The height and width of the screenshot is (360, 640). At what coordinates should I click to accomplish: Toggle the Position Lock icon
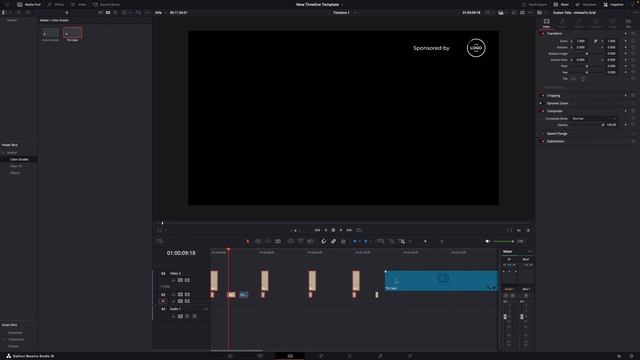343,241
